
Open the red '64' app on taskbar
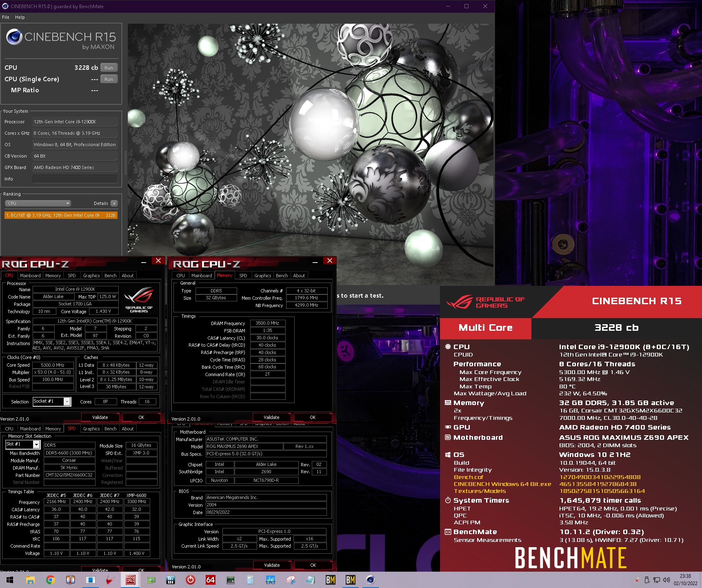211,580
